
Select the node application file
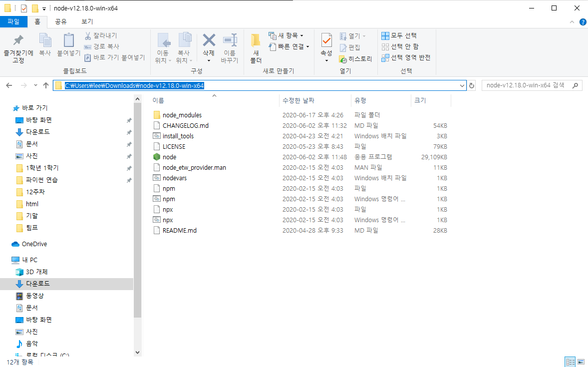[x=169, y=157]
